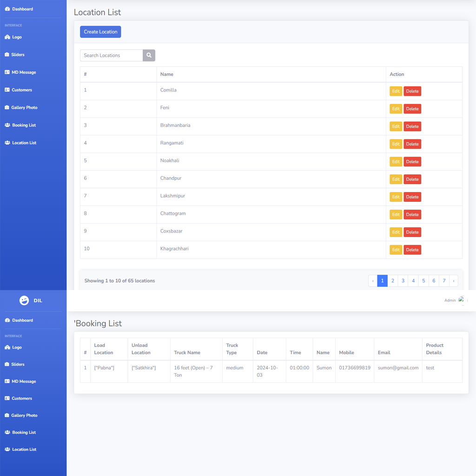Image resolution: width=476 pixels, height=476 pixels.
Task: Edit the Comilla location row
Action: 396,91
